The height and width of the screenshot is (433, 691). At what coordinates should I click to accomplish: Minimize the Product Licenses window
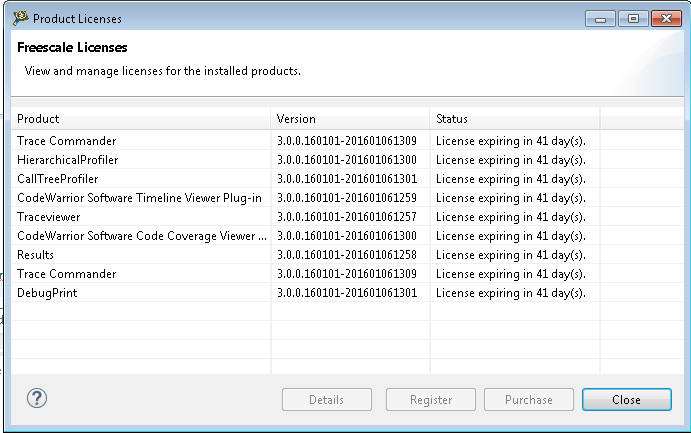pyautogui.click(x=599, y=18)
